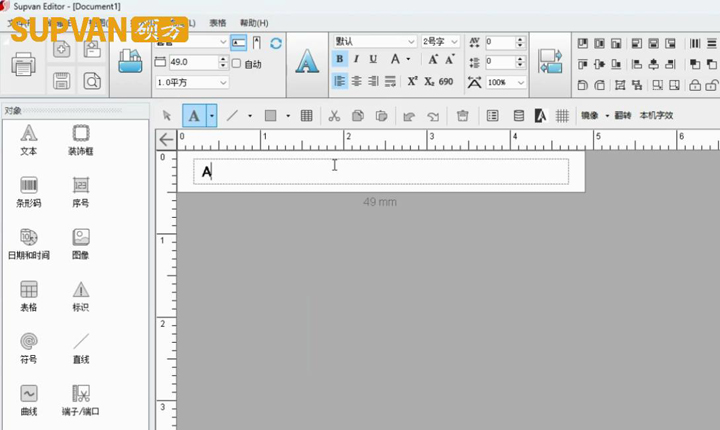The width and height of the screenshot is (720, 430).
Task: Select the Barcode (条形码) object
Action: [x=29, y=190]
